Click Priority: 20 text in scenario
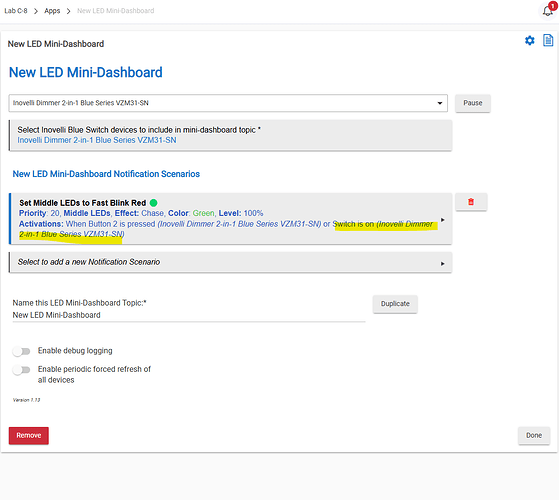Viewport: 559px width, 500px height. [x=40, y=213]
